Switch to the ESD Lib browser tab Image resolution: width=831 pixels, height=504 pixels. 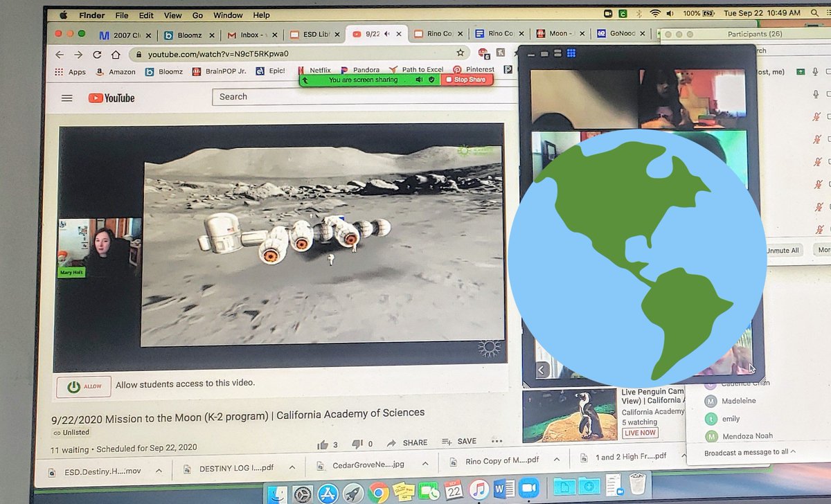click(x=314, y=34)
